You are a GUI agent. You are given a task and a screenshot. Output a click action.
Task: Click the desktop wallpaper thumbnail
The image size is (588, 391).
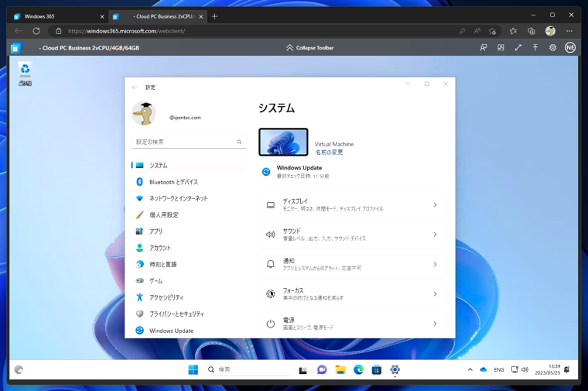(x=283, y=142)
